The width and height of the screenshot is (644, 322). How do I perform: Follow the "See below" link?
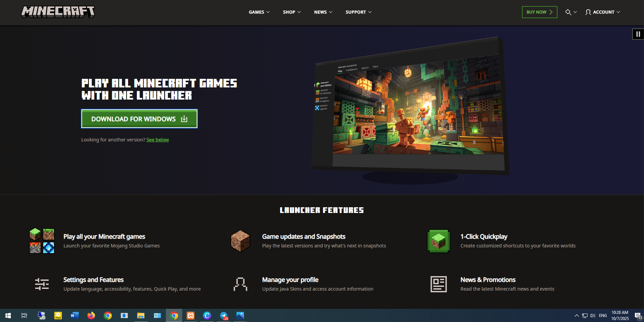pyautogui.click(x=157, y=140)
